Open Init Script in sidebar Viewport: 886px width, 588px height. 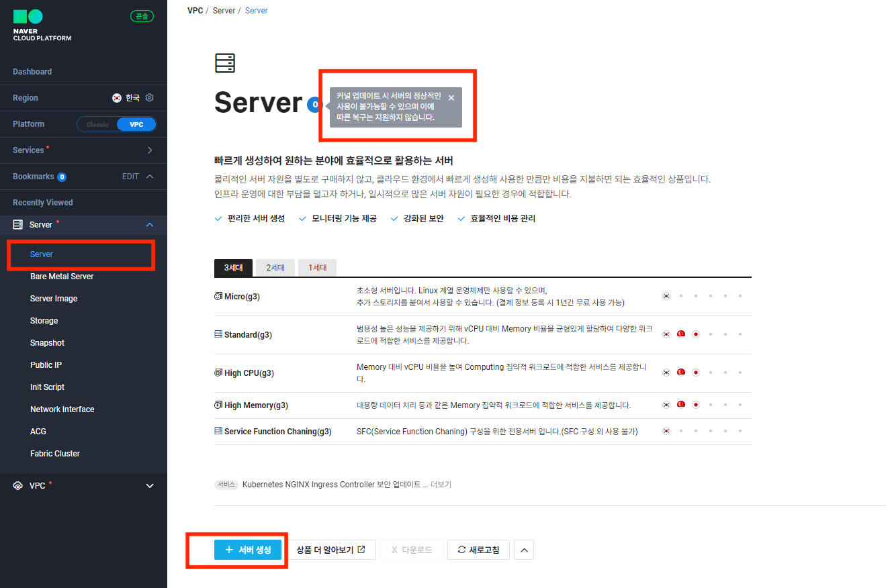[48, 387]
